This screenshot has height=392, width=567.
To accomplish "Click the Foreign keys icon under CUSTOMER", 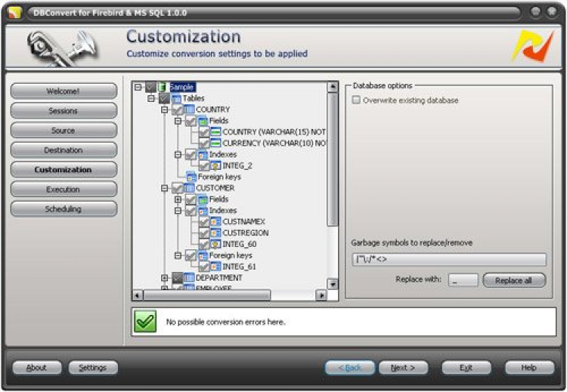I will (203, 256).
